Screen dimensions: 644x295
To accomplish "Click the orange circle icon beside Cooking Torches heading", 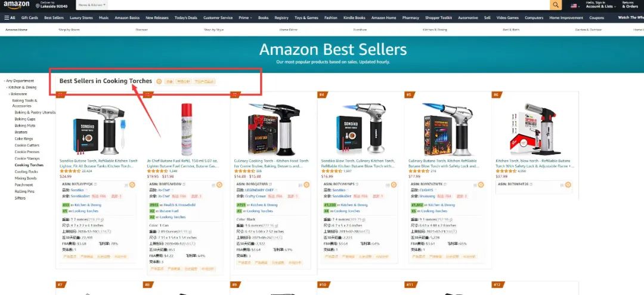I will (159, 81).
